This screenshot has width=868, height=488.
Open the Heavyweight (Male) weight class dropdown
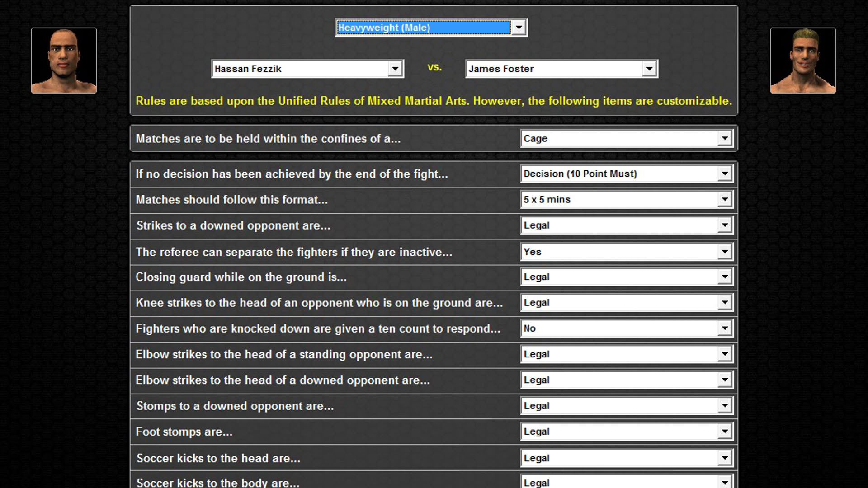[431, 28]
